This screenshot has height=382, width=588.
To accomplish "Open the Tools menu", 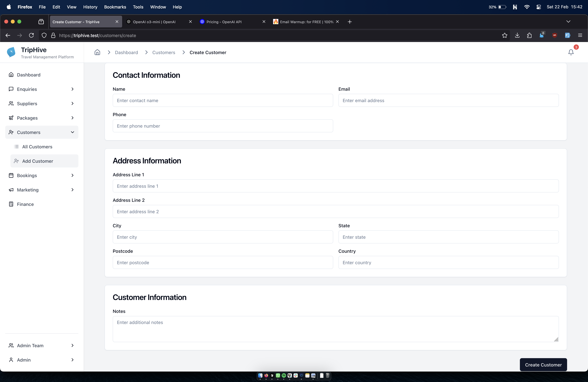I will click(x=138, y=7).
